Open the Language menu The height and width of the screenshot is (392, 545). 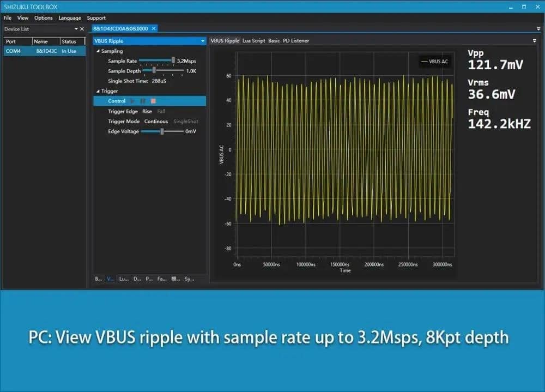point(70,17)
